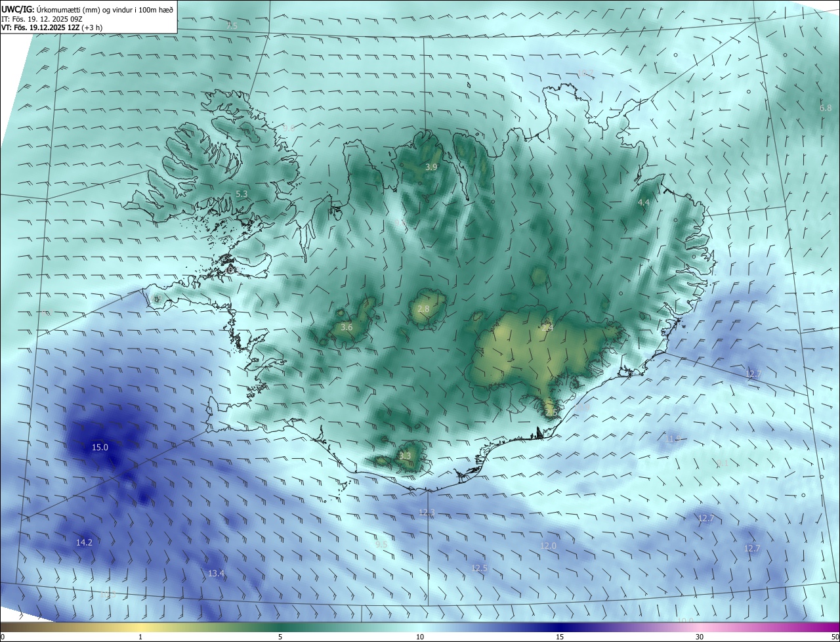
Task: Click the "10" tick label on the color scale
Action: [420, 637]
